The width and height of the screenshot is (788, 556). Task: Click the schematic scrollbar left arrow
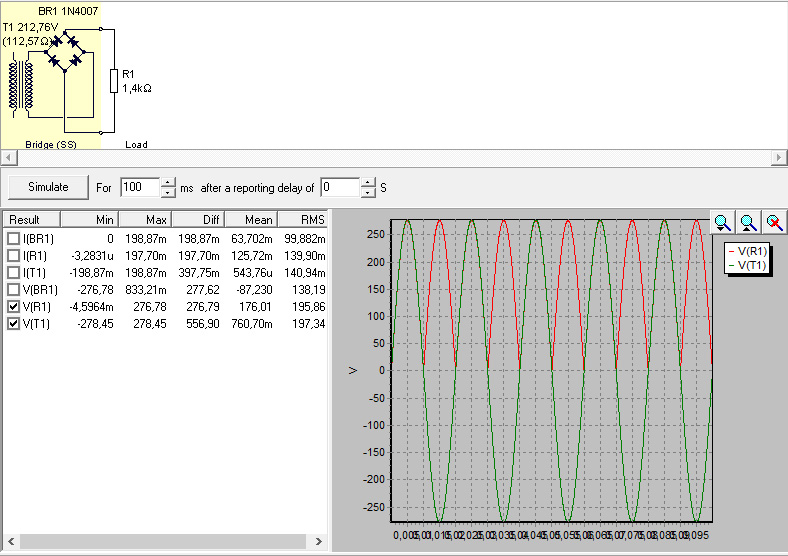tap(7, 158)
